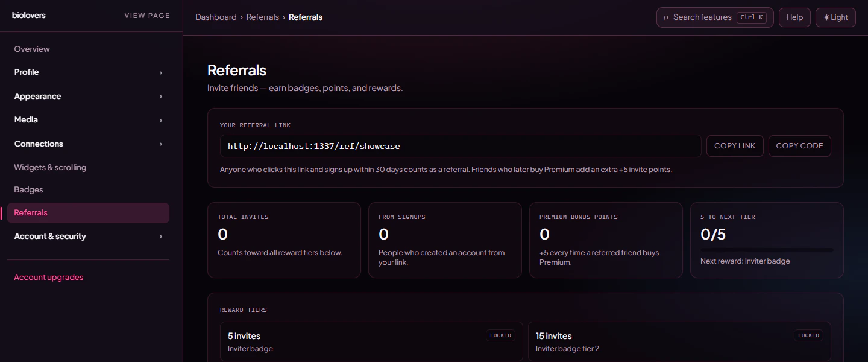Click the COPY CODE button
This screenshot has height=362, width=868.
tap(799, 145)
